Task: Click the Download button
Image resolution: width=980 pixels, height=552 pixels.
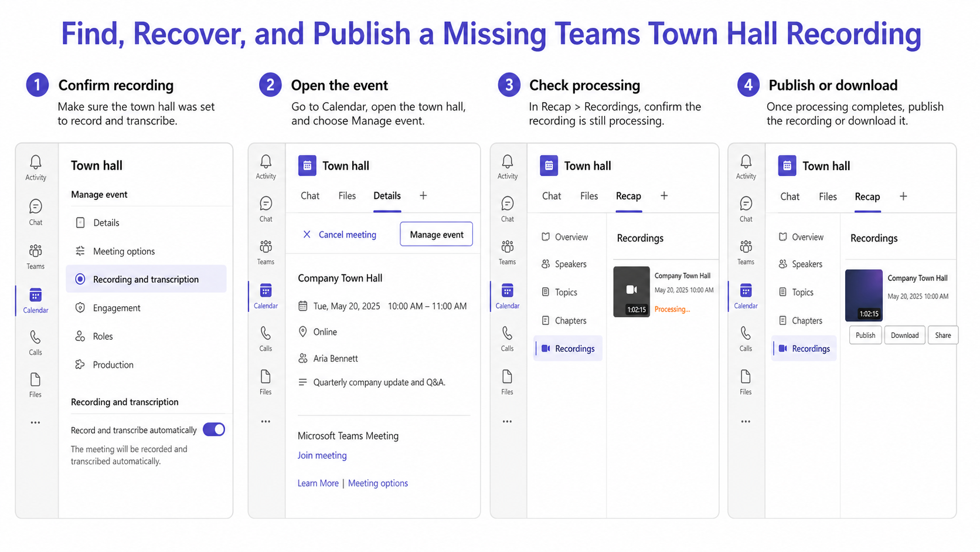Action: 904,335
